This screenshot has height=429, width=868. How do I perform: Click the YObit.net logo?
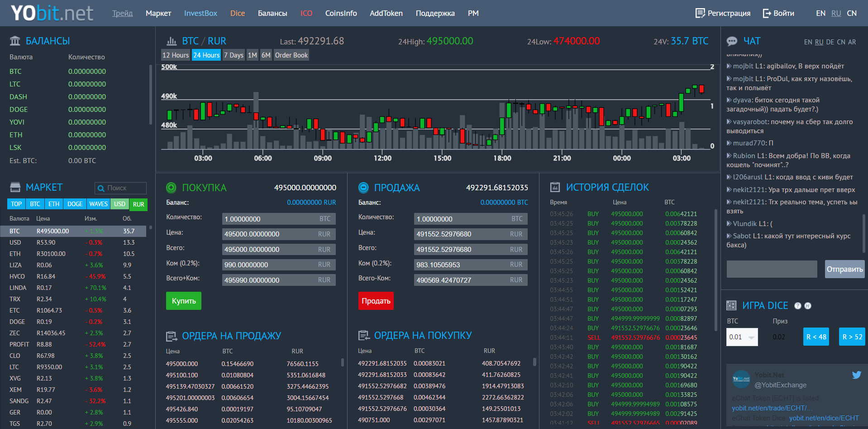pos(52,13)
